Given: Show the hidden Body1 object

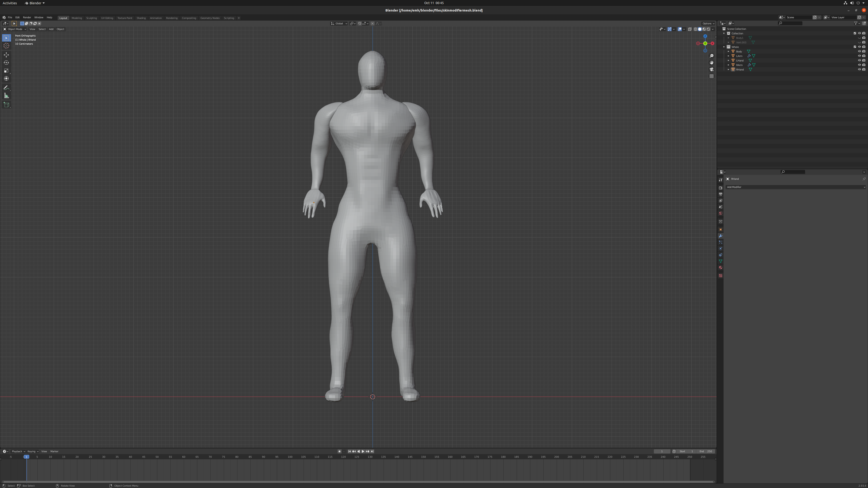Looking at the screenshot, I should [x=859, y=38].
